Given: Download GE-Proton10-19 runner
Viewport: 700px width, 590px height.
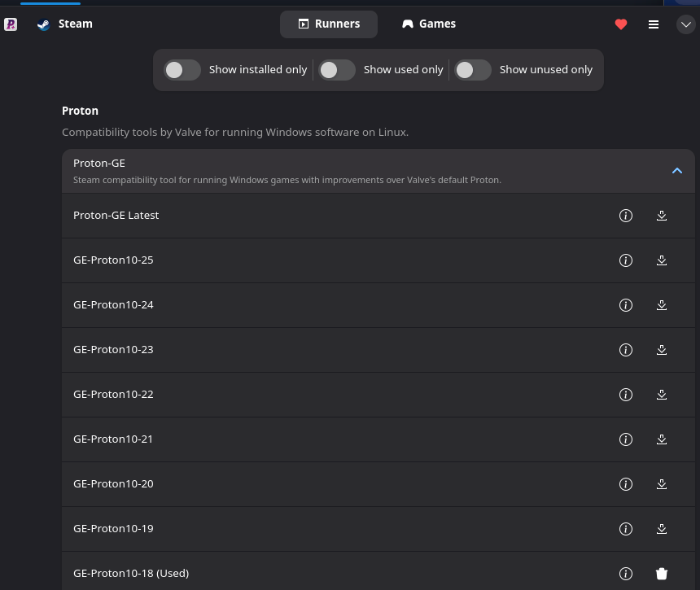Looking at the screenshot, I should tap(662, 529).
